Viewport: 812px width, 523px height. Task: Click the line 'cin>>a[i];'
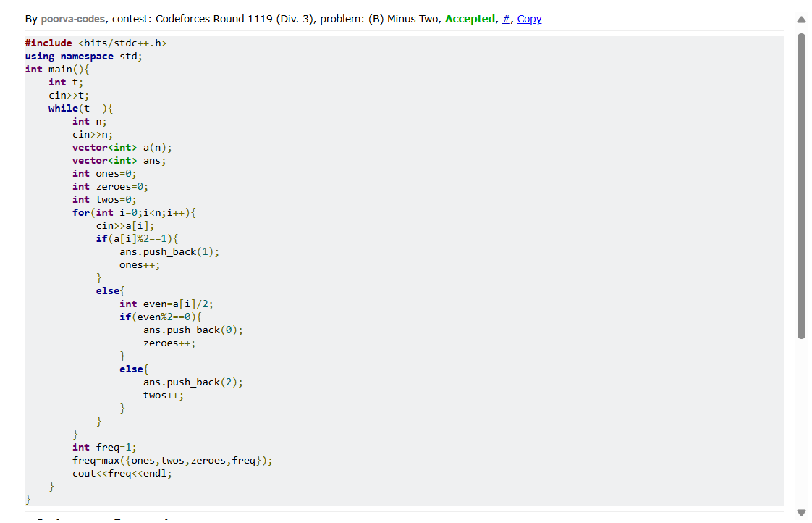point(125,225)
